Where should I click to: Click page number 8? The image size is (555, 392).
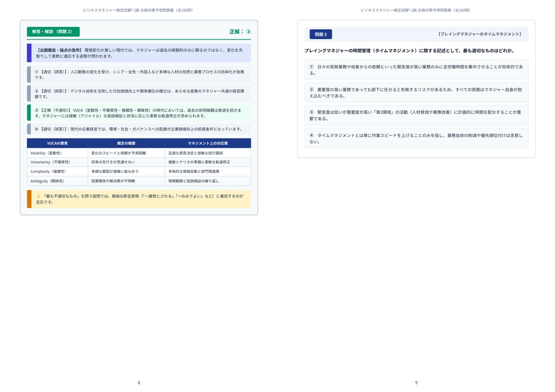tap(139, 383)
